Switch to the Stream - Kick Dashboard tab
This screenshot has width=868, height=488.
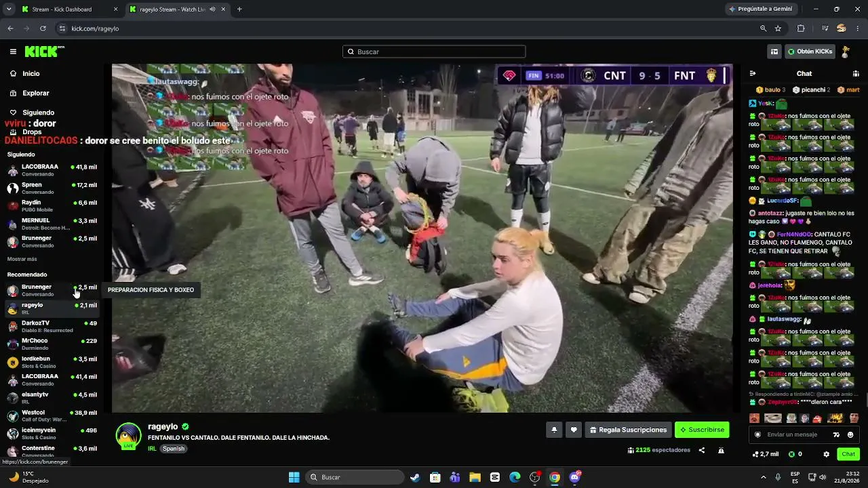(70, 9)
